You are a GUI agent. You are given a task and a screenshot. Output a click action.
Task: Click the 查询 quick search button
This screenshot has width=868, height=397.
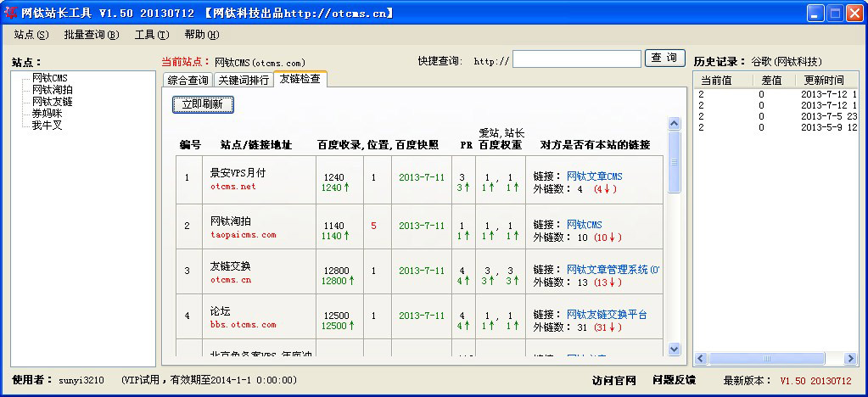[666, 59]
